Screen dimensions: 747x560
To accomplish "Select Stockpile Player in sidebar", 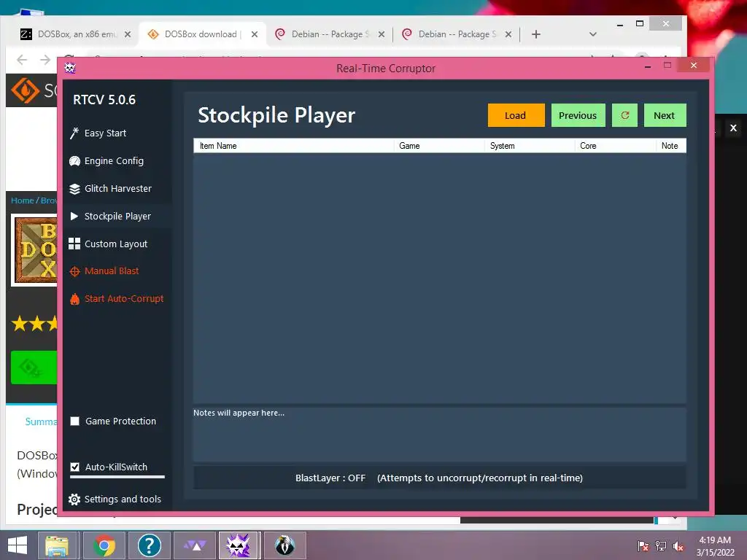I will click(x=117, y=216).
